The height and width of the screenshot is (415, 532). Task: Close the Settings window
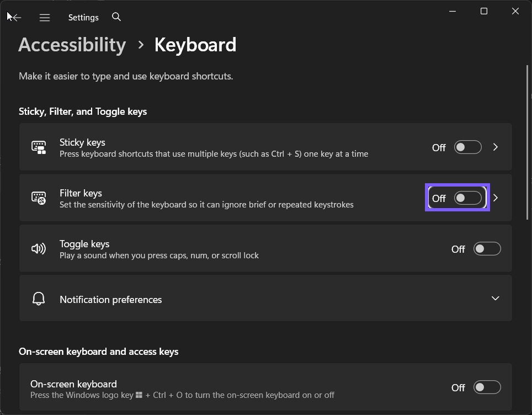[515, 11]
